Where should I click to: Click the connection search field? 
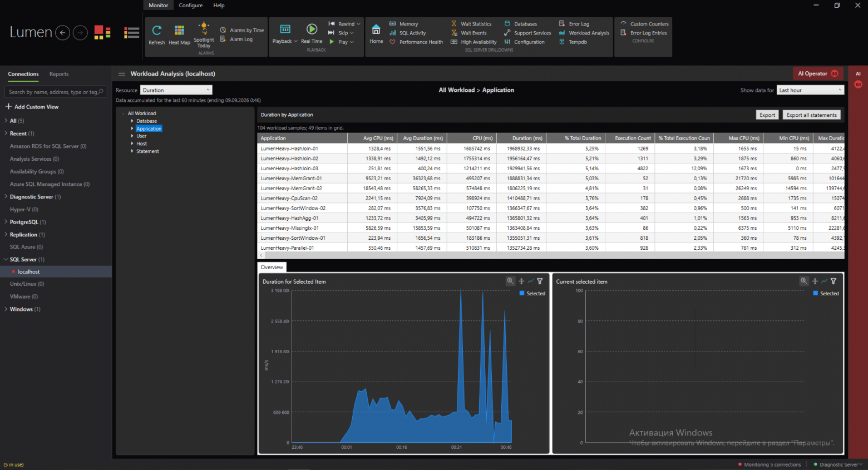click(56, 92)
